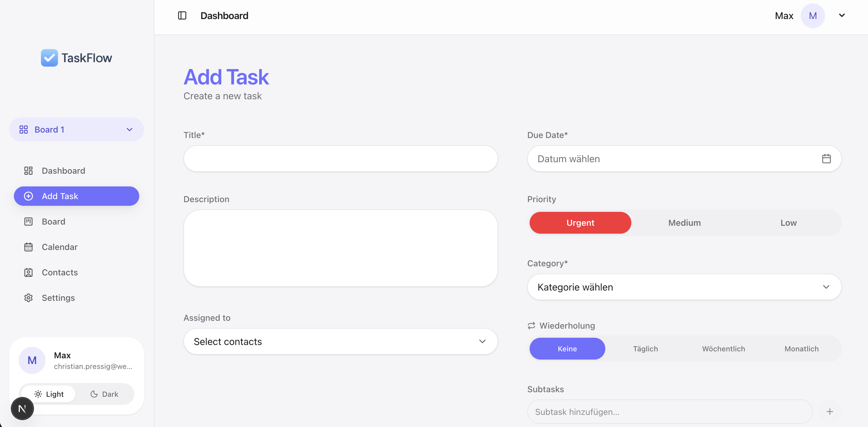
Task: Select Keine repetition option
Action: (567, 349)
